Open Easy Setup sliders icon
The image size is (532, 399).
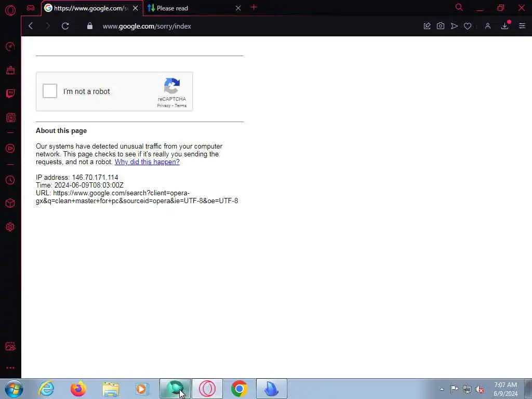(x=522, y=26)
